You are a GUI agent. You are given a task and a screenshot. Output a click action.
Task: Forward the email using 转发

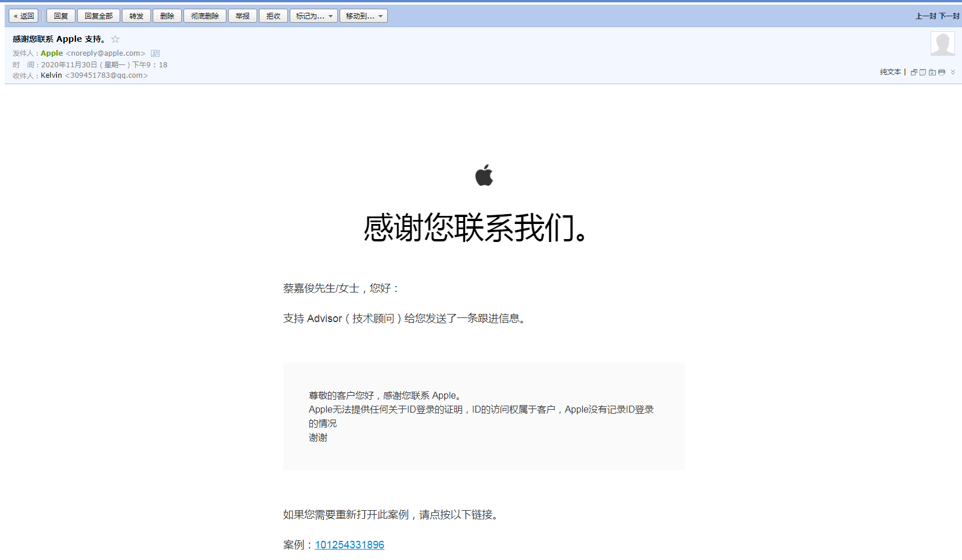(x=136, y=16)
